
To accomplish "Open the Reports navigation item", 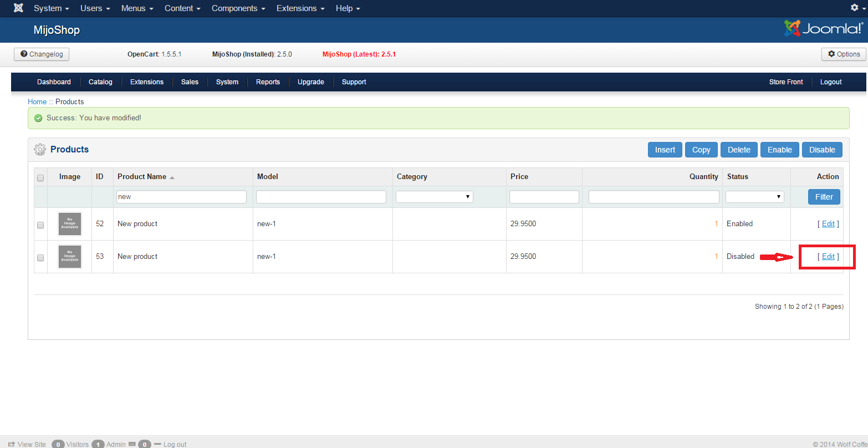I will tap(268, 82).
